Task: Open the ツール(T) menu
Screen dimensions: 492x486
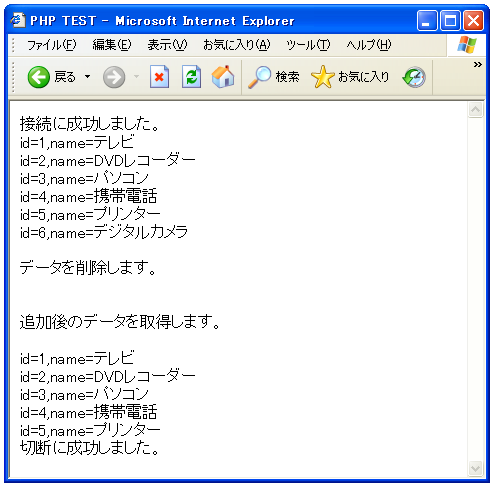Action: point(308,45)
